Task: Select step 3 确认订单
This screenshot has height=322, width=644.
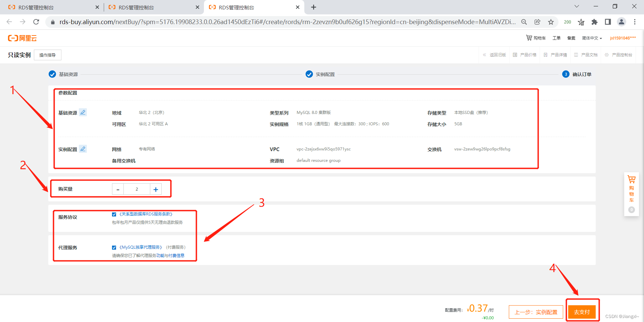Action: click(x=577, y=74)
